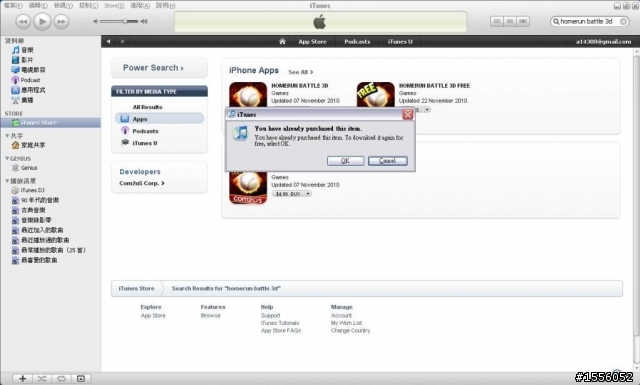Go to the iTunes Store home page
640x385 pixels.
coord(282,41)
